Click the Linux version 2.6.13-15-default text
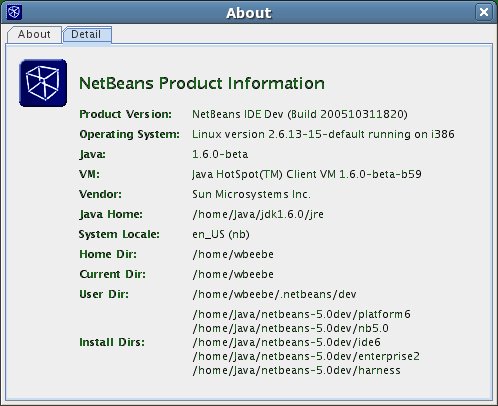Screen dimensions: 498x406 [323, 134]
